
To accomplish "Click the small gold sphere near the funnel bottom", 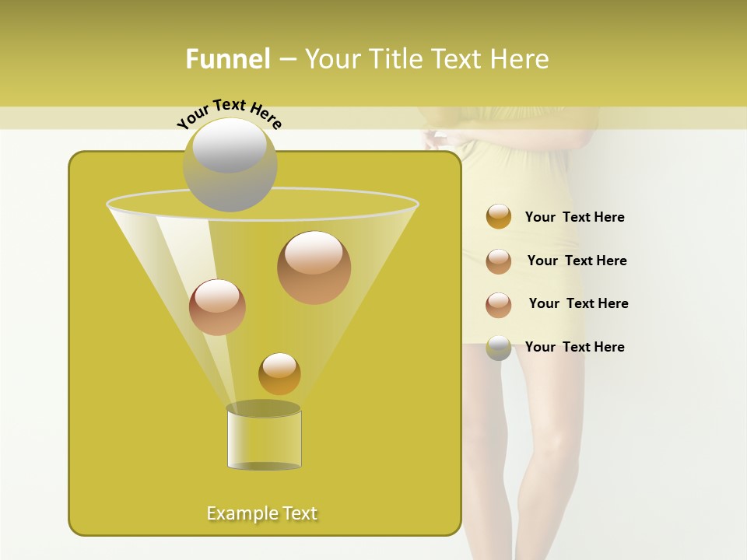I will click(x=279, y=374).
